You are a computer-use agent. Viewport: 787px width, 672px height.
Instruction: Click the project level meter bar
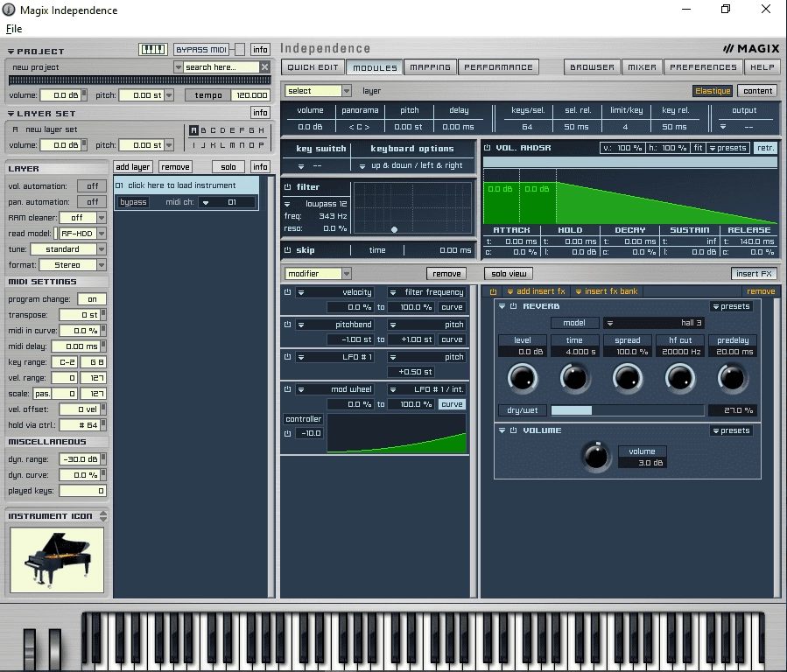pyautogui.click(x=139, y=80)
